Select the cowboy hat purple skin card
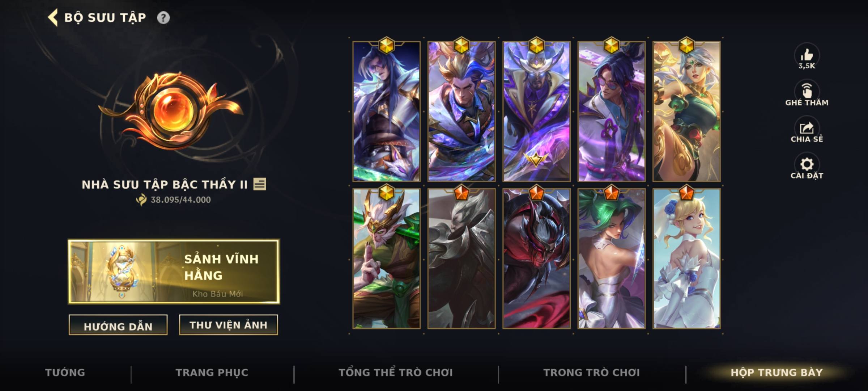868x391 pixels. tap(537, 112)
